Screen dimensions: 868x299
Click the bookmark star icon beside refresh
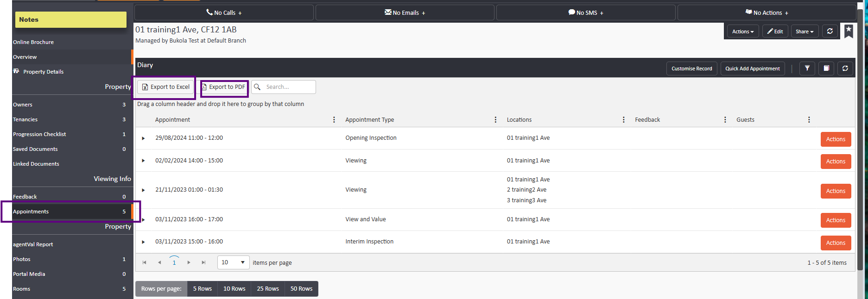click(x=849, y=31)
